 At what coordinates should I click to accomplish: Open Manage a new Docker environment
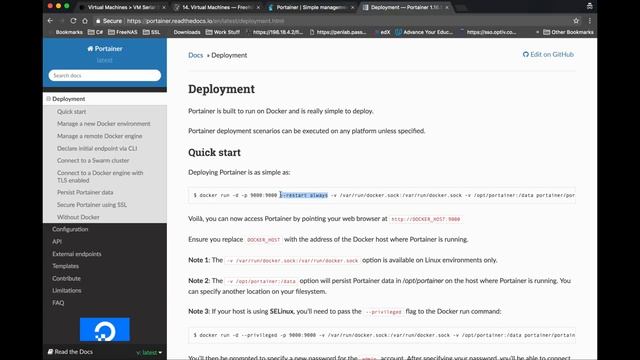coord(104,124)
